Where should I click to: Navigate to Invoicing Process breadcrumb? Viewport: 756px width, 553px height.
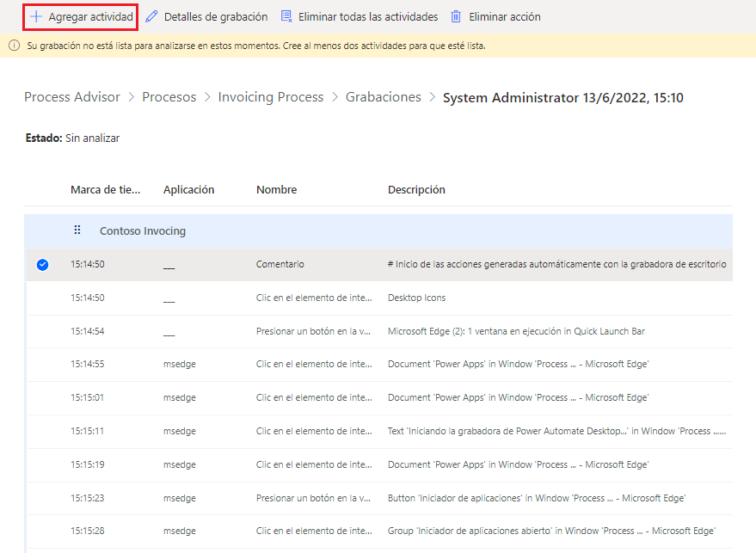click(271, 97)
